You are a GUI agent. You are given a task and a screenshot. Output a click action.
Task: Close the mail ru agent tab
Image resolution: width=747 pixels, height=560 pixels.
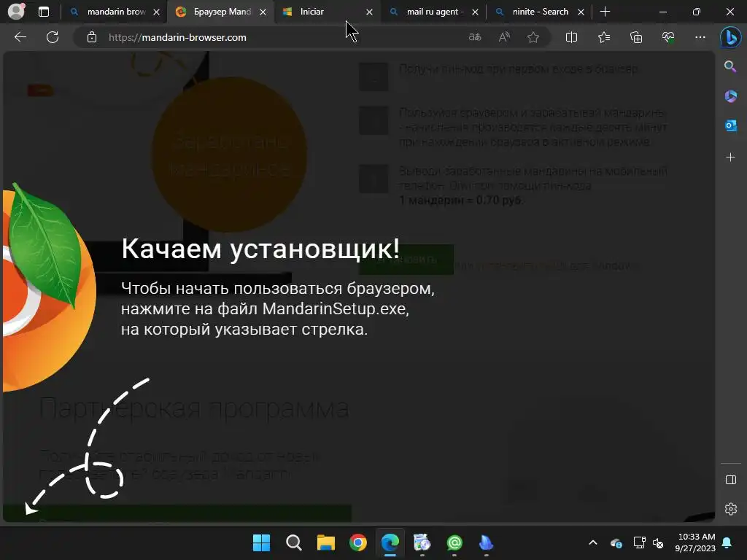(475, 12)
